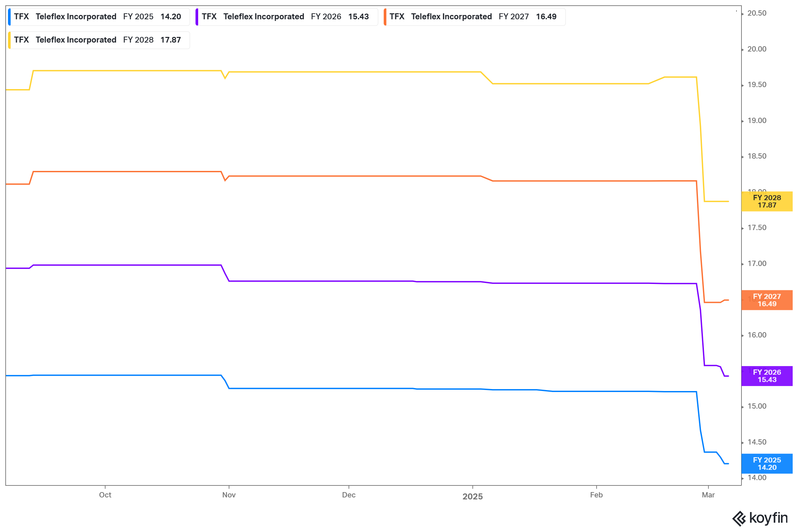
Task: Click the yellow color bar of FY 2028 legend
Action: [x=10, y=40]
